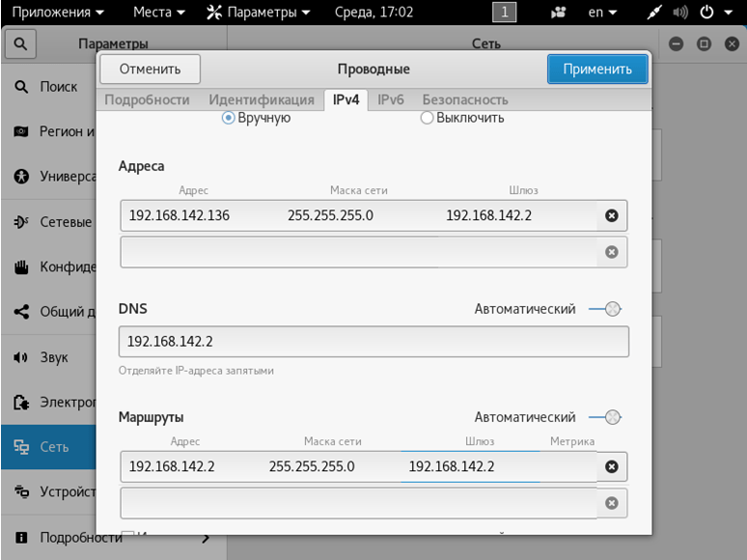
Task: Switch to the Безопасность tab
Action: pos(465,100)
